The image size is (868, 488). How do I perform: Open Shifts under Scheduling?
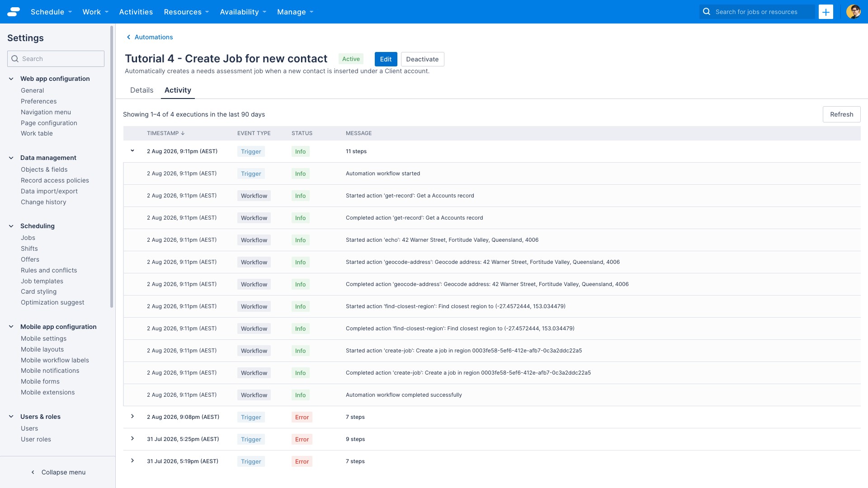point(29,249)
